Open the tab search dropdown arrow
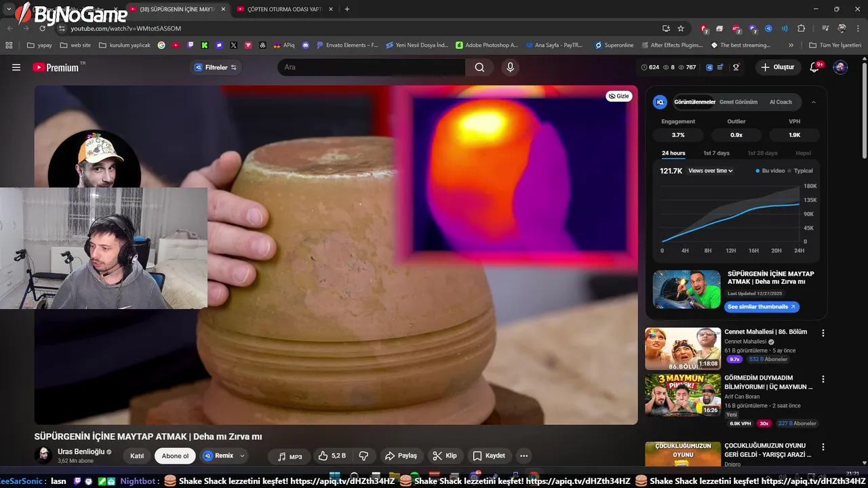868x488 pixels. [x=9, y=9]
